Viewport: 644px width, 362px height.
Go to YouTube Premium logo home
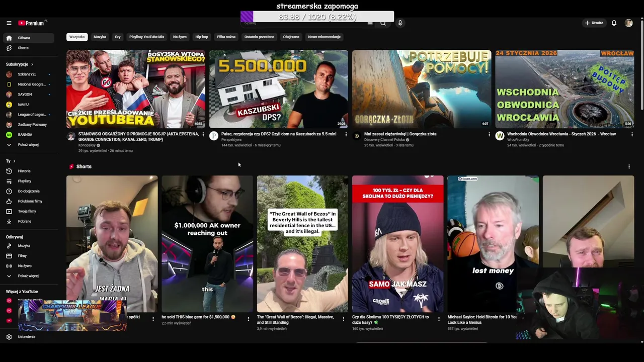(31, 23)
